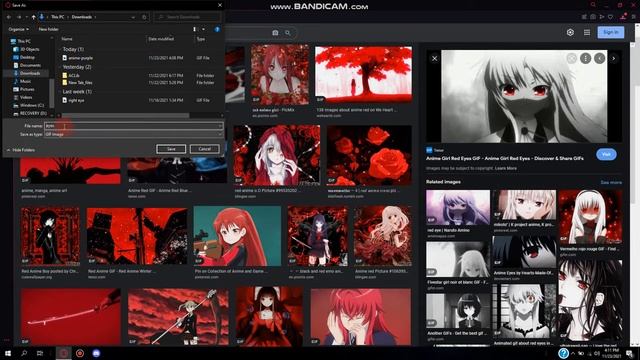Open the view options dropdown arrow
The image size is (640, 360).
point(203,29)
